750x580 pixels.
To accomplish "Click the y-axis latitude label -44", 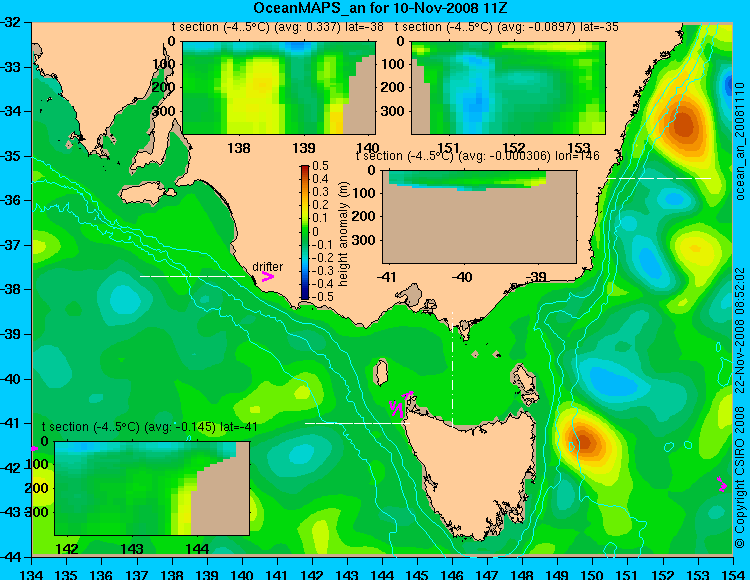I will (11, 557).
